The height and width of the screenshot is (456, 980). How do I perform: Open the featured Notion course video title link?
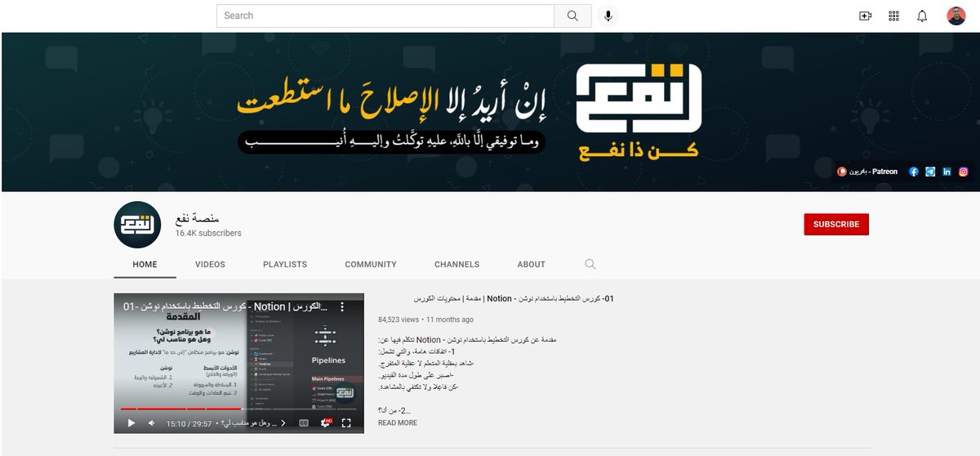(x=514, y=299)
